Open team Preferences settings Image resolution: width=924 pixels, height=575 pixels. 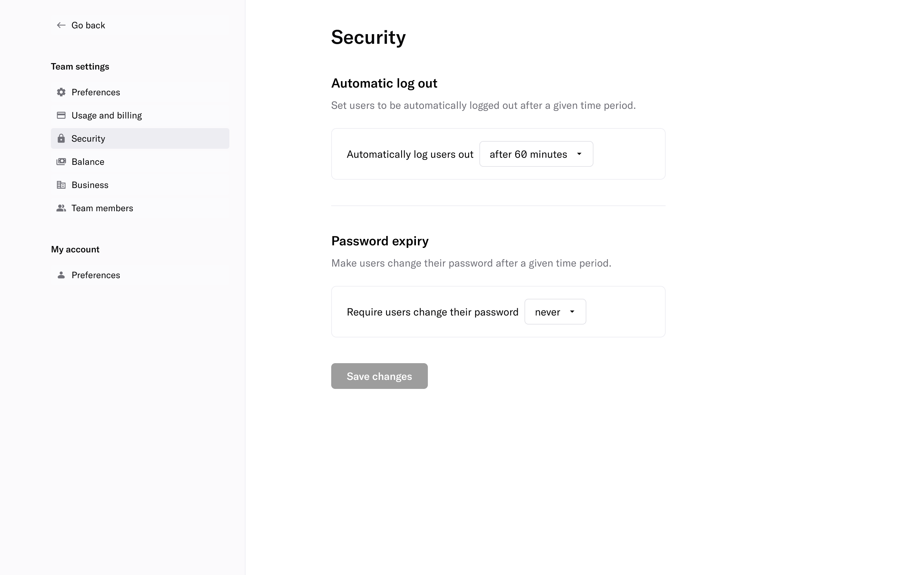(95, 92)
